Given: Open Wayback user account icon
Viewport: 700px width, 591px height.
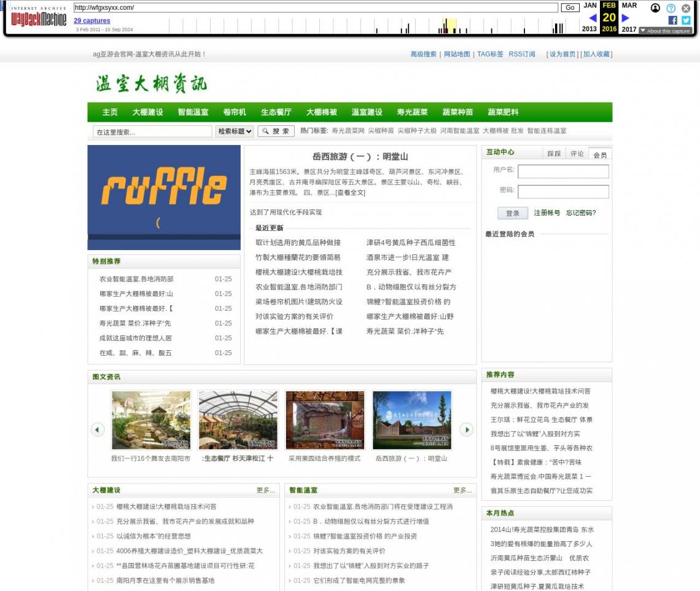Looking at the screenshot, I should point(655,8).
